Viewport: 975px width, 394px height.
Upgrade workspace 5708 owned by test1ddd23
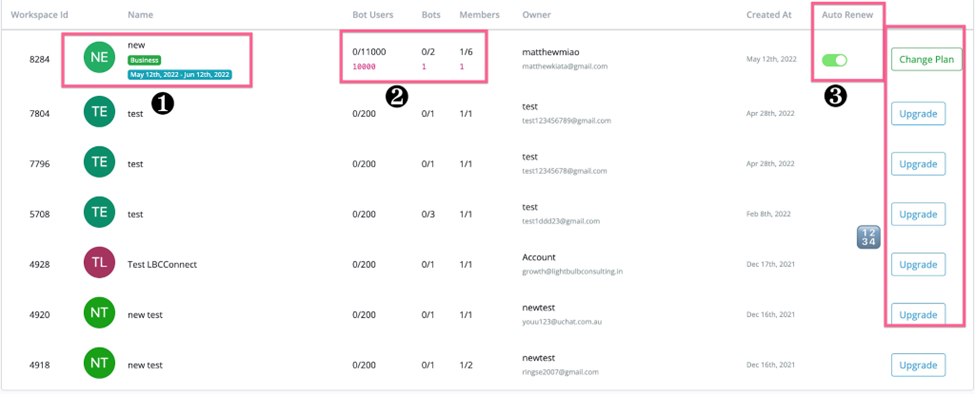coord(918,214)
